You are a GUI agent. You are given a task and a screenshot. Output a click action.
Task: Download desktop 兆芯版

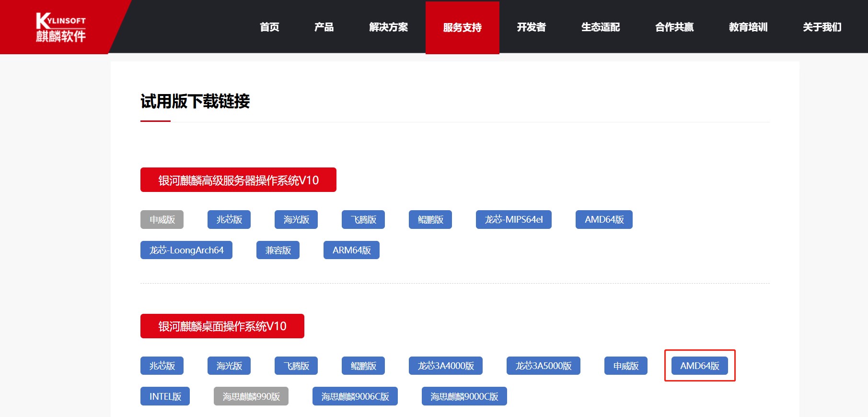pyautogui.click(x=162, y=366)
